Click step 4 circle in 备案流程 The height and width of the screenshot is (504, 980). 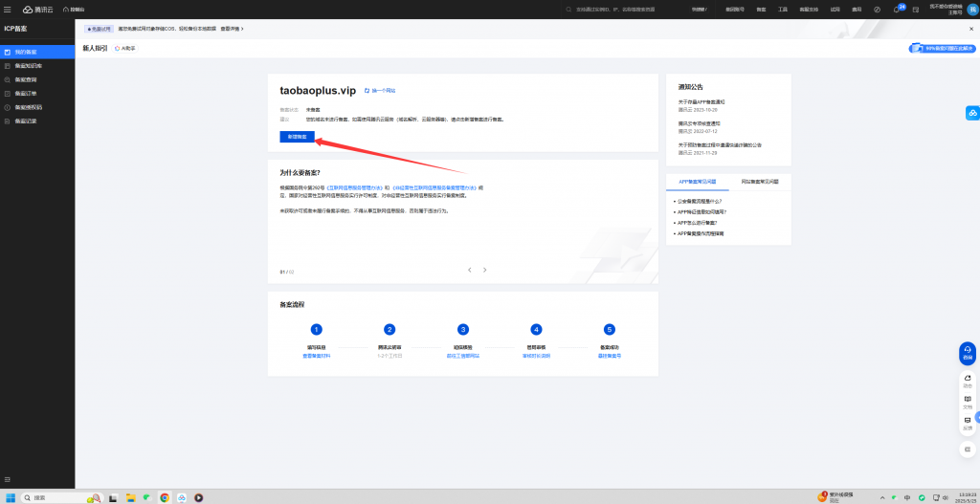[x=536, y=329]
